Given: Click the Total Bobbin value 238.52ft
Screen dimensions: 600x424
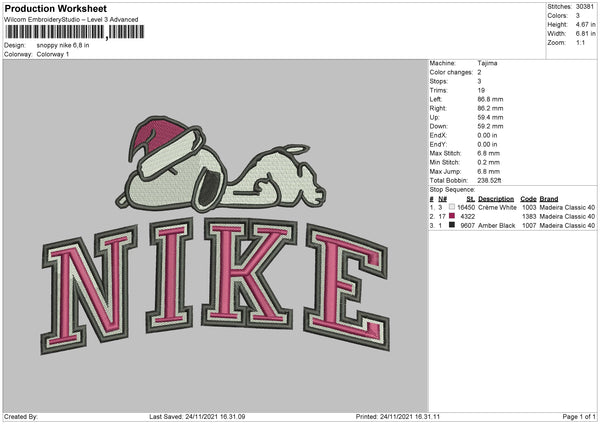Looking at the screenshot, I should tap(489, 180).
